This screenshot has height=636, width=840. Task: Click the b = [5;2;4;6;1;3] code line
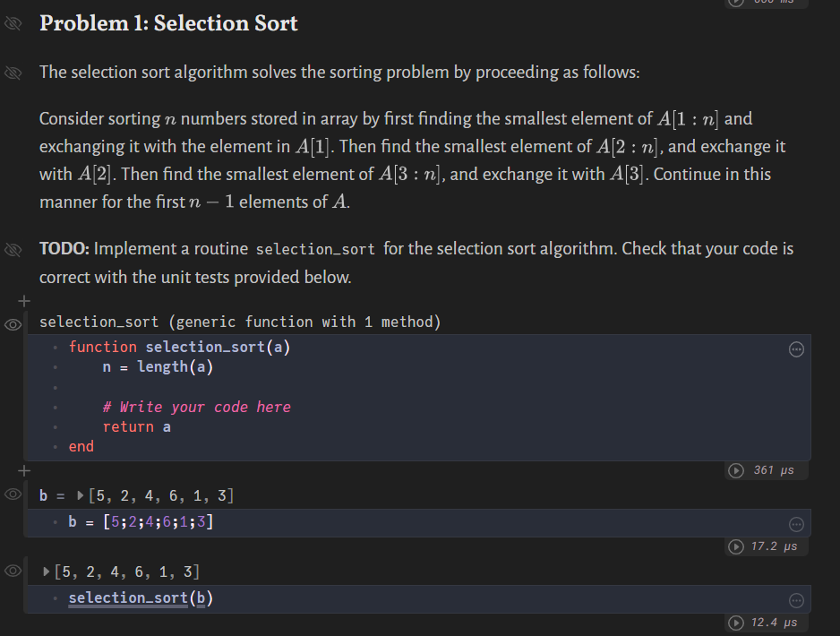tap(141, 522)
